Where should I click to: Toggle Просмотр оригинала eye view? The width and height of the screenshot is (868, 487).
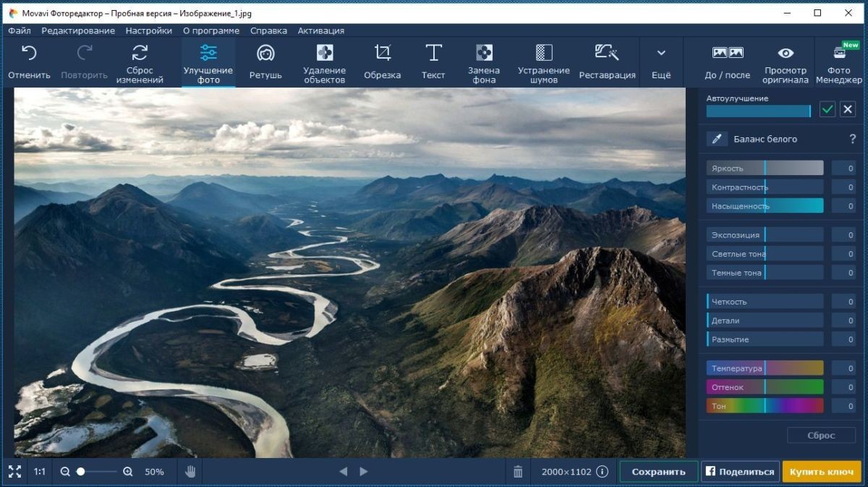coord(785,62)
